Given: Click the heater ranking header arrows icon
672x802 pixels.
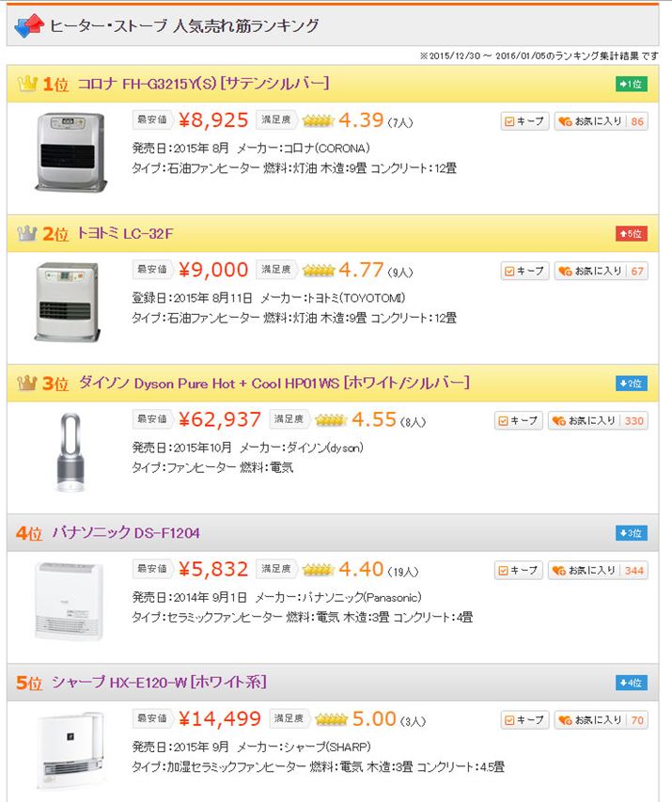Looking at the screenshot, I should point(29,25).
